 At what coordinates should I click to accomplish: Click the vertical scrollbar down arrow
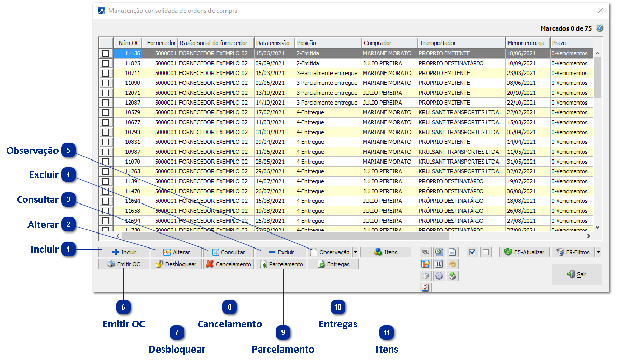pos(597,227)
